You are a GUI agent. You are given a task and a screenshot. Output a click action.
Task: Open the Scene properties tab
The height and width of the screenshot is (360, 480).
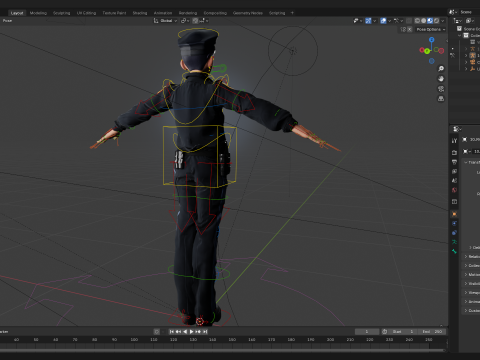(454, 181)
